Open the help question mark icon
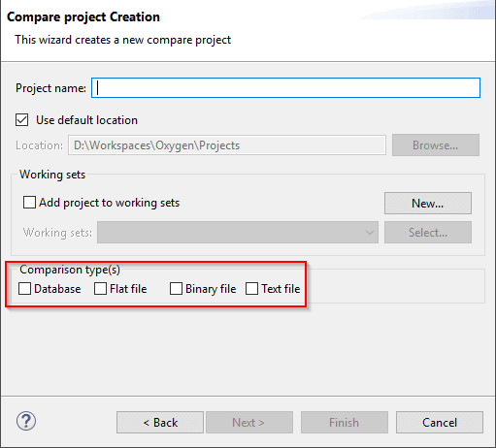 point(26,421)
